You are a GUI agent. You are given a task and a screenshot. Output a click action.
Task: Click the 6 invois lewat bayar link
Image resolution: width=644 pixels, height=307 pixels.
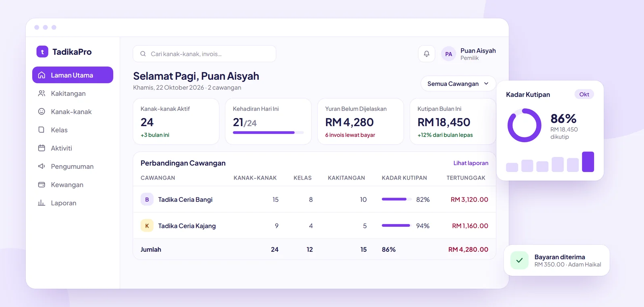(x=350, y=135)
